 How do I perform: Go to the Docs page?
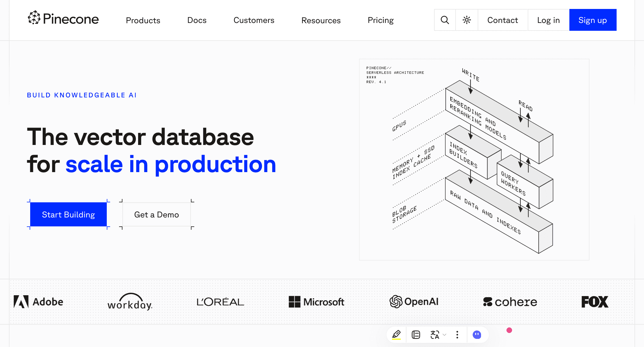[197, 20]
